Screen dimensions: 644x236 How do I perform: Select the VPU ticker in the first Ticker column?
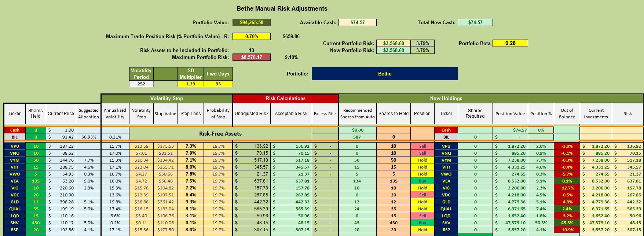click(15, 146)
